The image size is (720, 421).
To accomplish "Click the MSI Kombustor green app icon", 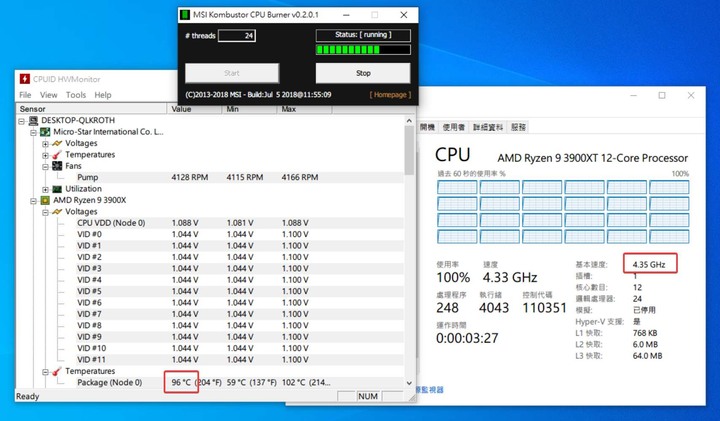I will 185,15.
